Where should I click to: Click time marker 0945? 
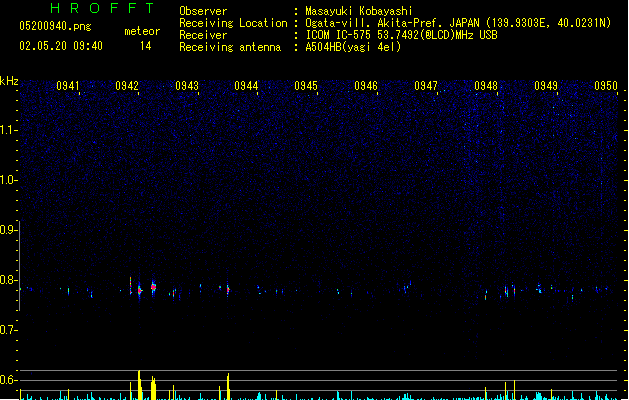coord(306,86)
